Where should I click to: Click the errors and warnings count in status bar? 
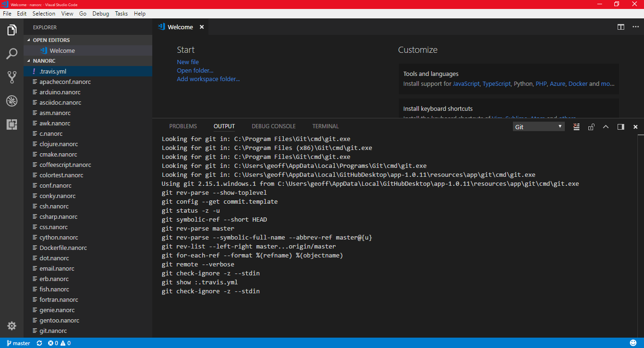[x=59, y=343]
